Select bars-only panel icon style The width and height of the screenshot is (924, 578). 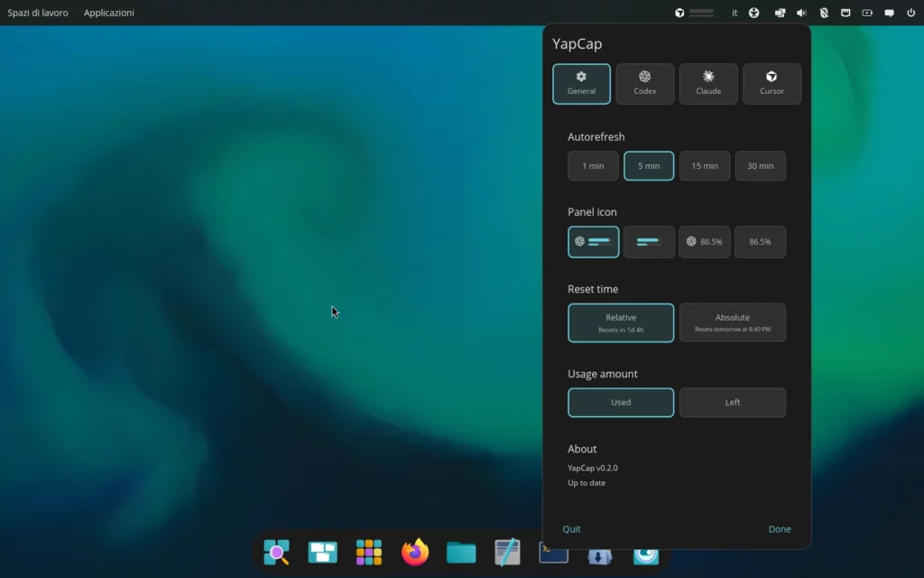coord(649,242)
